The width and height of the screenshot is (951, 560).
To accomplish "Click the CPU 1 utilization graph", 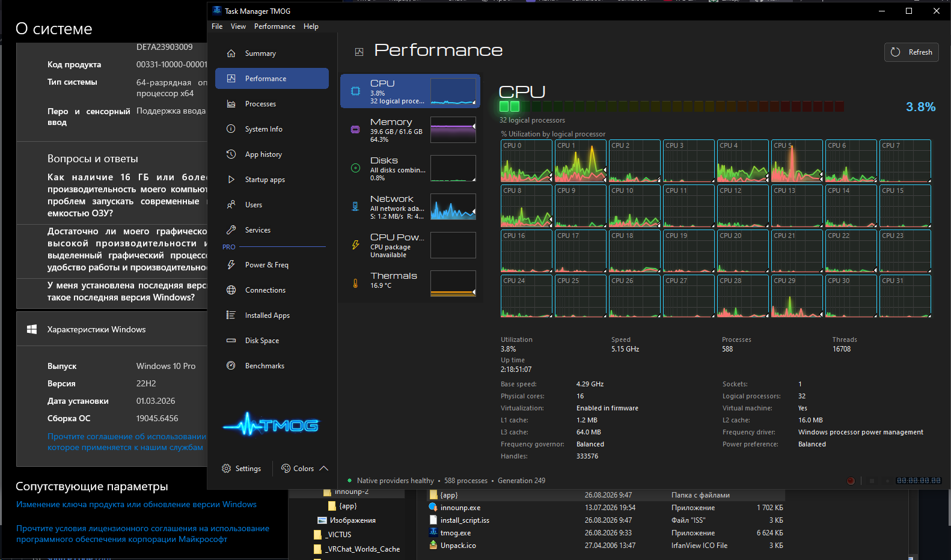I will (581, 161).
